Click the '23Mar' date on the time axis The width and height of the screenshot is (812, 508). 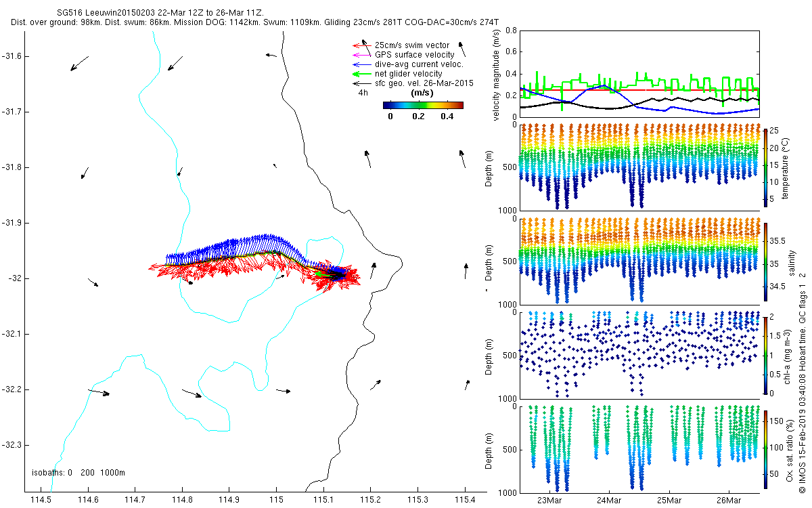click(549, 501)
